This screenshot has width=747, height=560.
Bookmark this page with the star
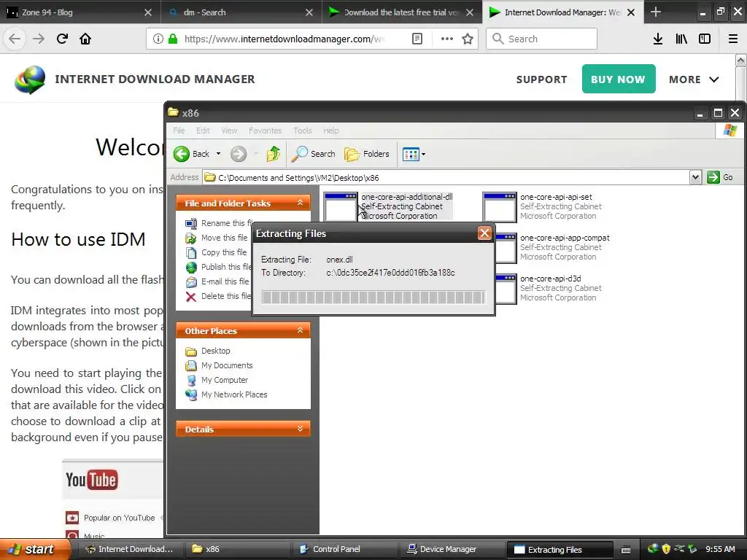[x=468, y=39]
